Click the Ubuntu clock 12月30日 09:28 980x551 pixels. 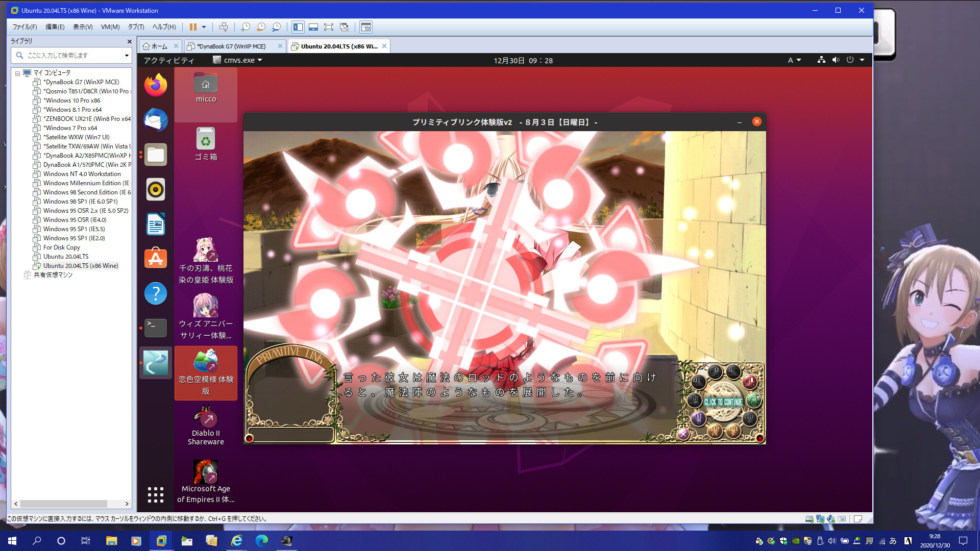pos(523,60)
